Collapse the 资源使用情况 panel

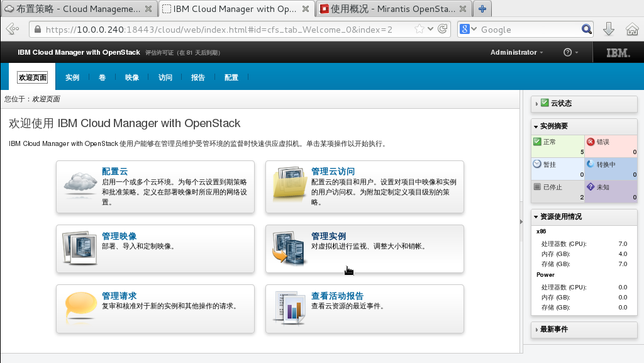pyautogui.click(x=536, y=217)
